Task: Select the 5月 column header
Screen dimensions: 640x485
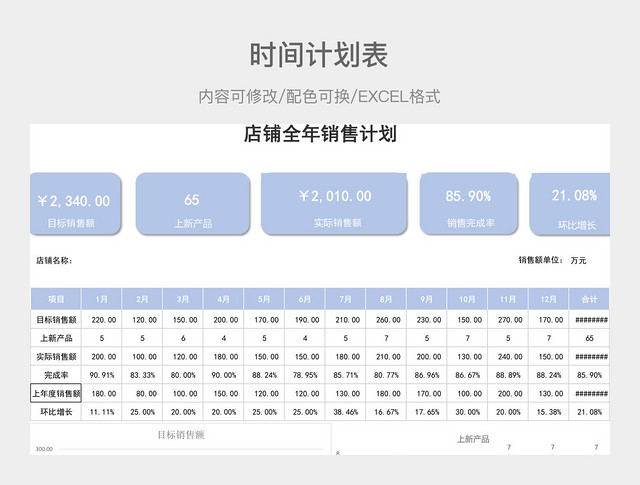Action: click(x=264, y=299)
